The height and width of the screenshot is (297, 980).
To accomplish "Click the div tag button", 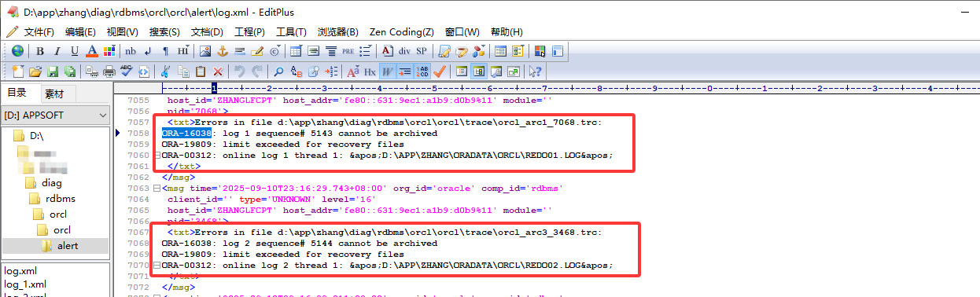I will 404,51.
